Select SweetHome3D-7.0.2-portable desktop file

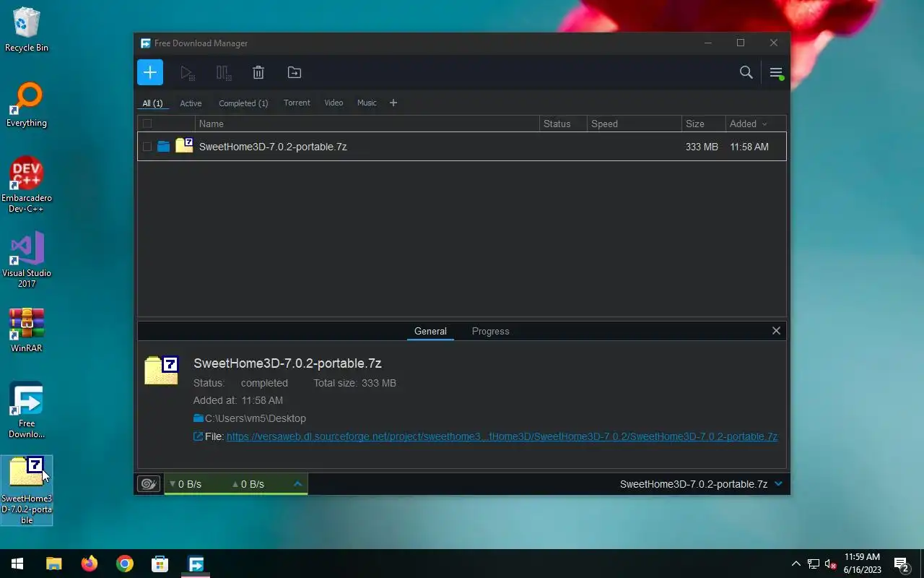click(x=27, y=491)
